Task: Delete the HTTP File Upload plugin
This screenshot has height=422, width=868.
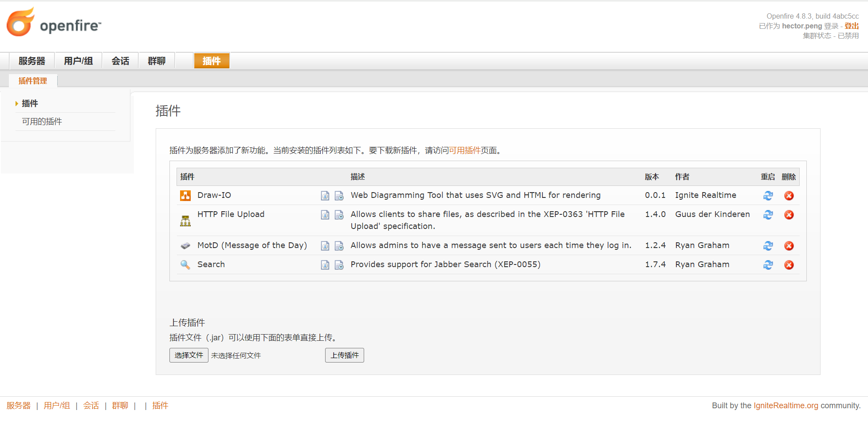Action: pos(789,215)
